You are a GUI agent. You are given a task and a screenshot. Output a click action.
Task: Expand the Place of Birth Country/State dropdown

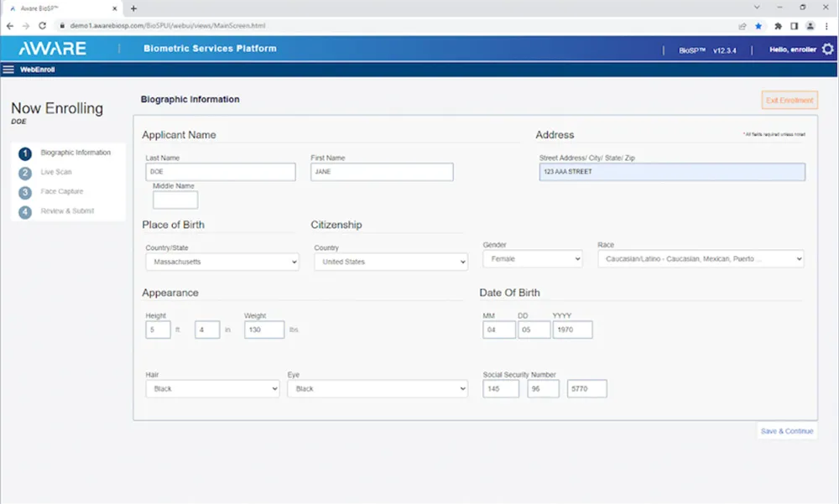[x=221, y=262]
